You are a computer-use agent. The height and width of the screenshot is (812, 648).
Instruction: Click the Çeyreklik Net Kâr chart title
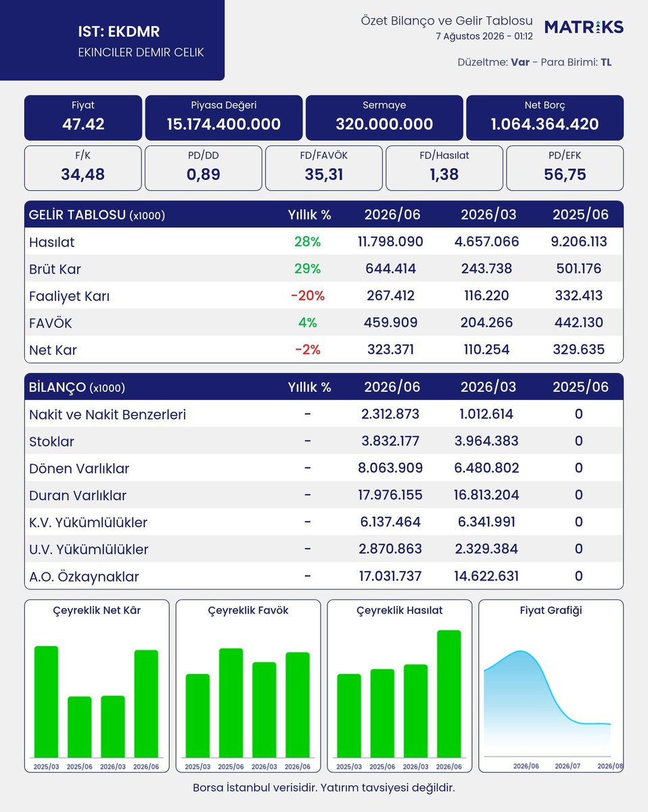coord(97,610)
